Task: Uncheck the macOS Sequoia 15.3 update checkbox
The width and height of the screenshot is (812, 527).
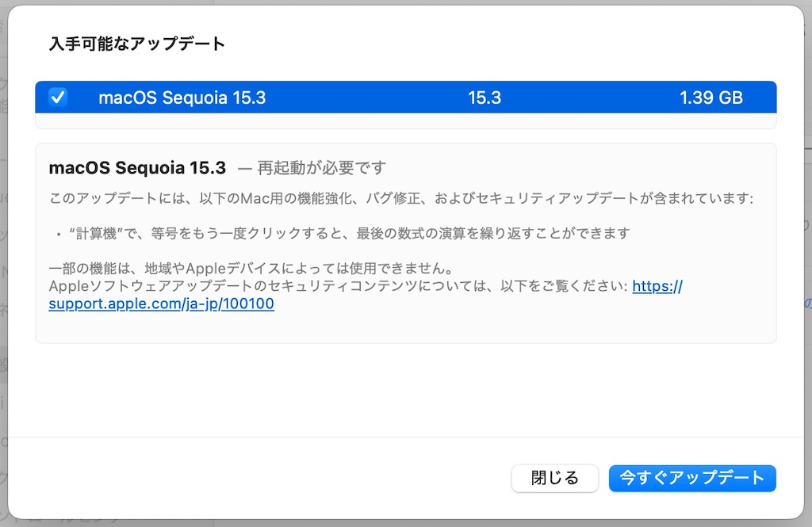Action: (57, 97)
